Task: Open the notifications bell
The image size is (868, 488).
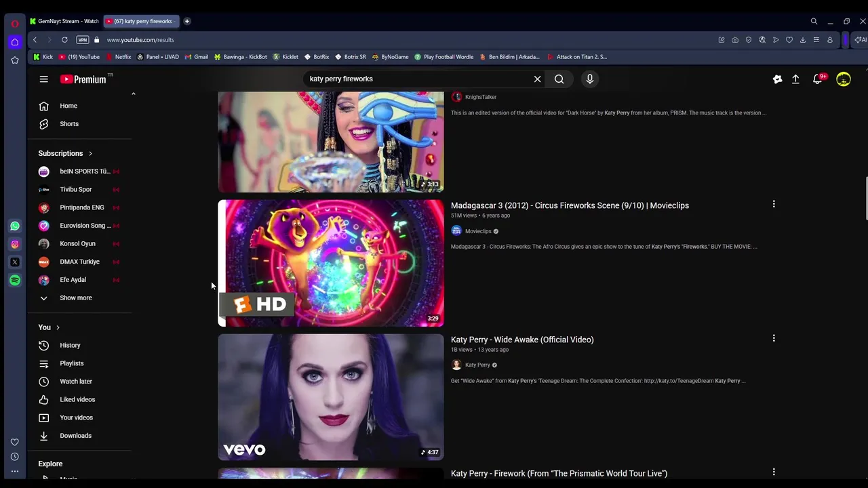Action: pyautogui.click(x=818, y=79)
